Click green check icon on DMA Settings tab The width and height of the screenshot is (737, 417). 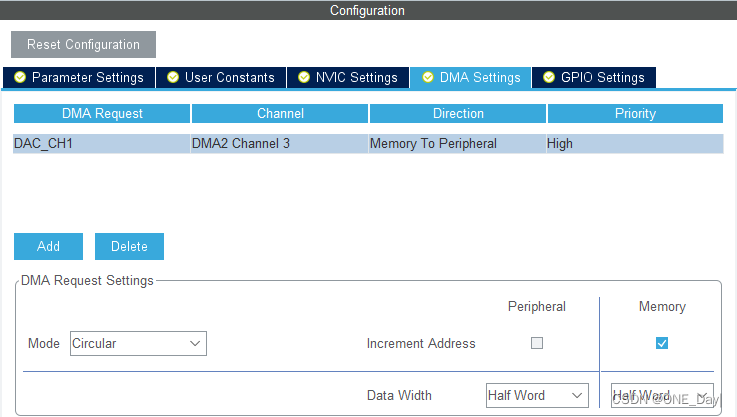[x=428, y=77]
